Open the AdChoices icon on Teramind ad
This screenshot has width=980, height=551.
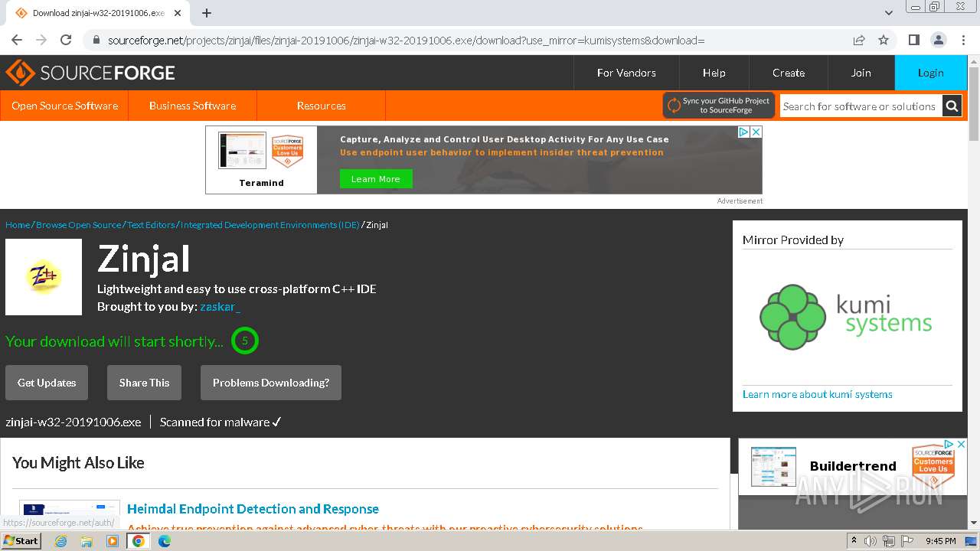coord(743,132)
